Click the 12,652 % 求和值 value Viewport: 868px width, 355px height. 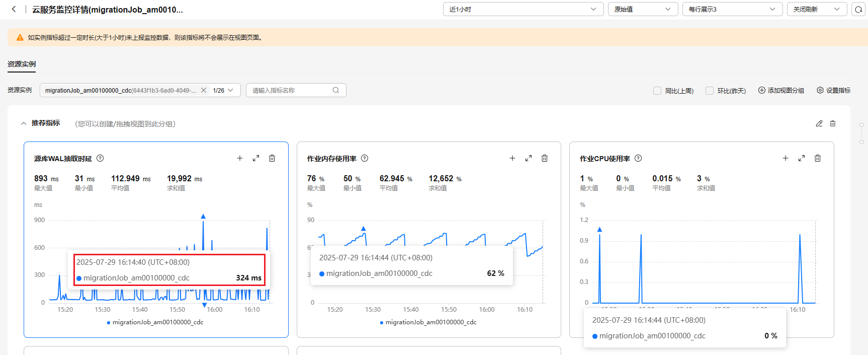point(445,179)
